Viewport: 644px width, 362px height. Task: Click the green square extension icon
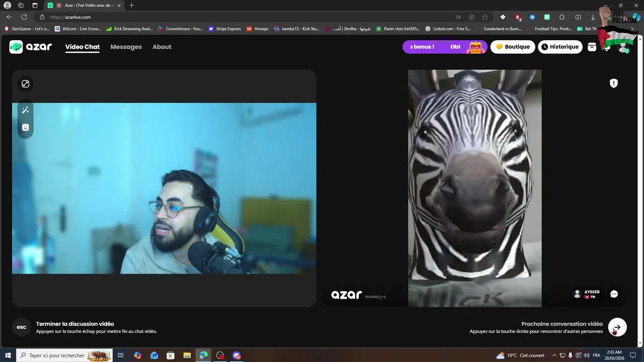pos(547,17)
